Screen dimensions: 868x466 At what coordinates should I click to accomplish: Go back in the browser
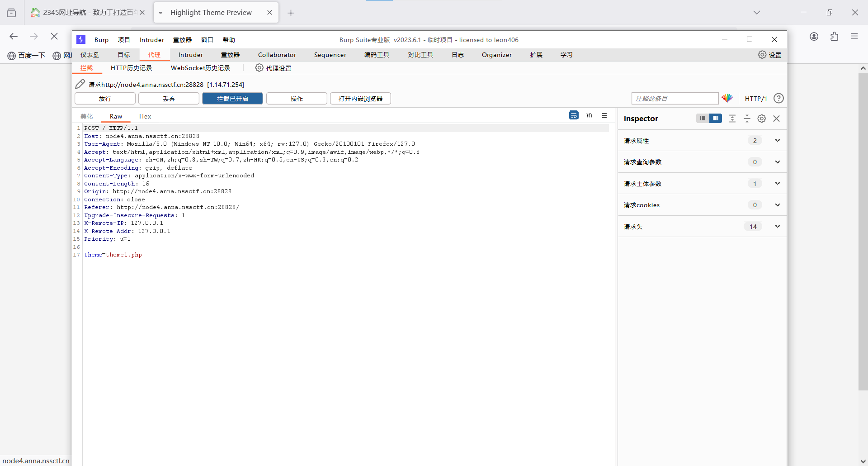click(x=14, y=36)
